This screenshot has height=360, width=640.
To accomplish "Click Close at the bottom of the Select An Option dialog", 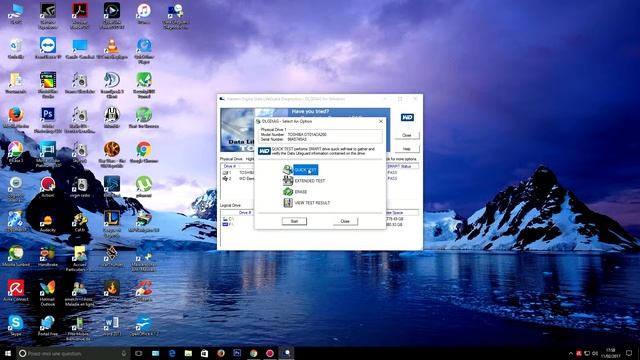I will click(345, 221).
